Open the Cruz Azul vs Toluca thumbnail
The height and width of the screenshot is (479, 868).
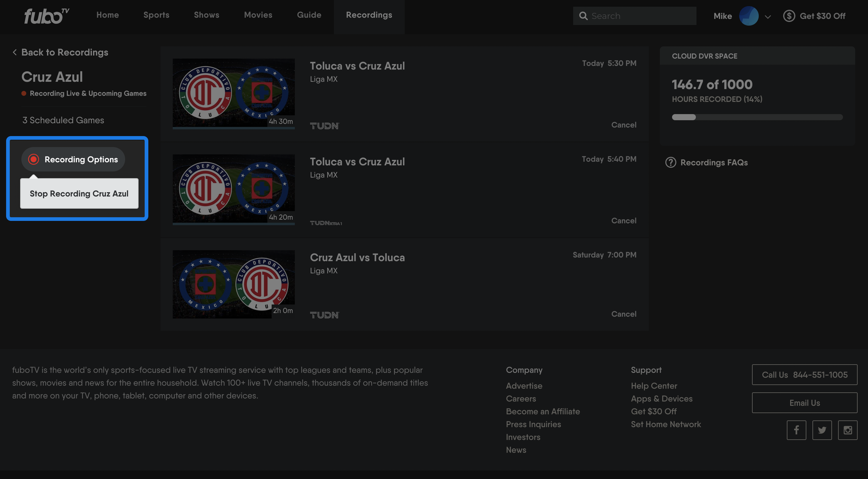233,284
